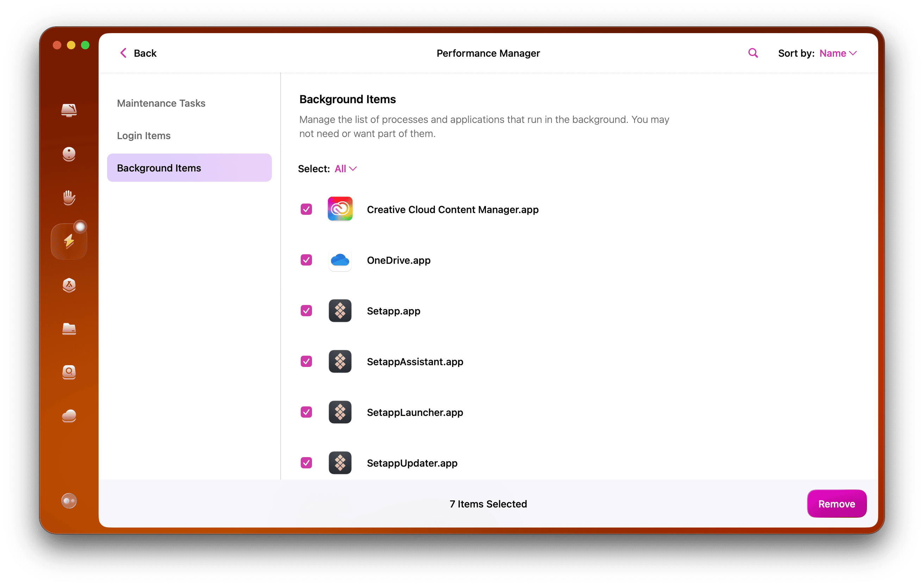Deselect SetappUpdater.app checkbox
The height and width of the screenshot is (586, 924).
coord(306,463)
